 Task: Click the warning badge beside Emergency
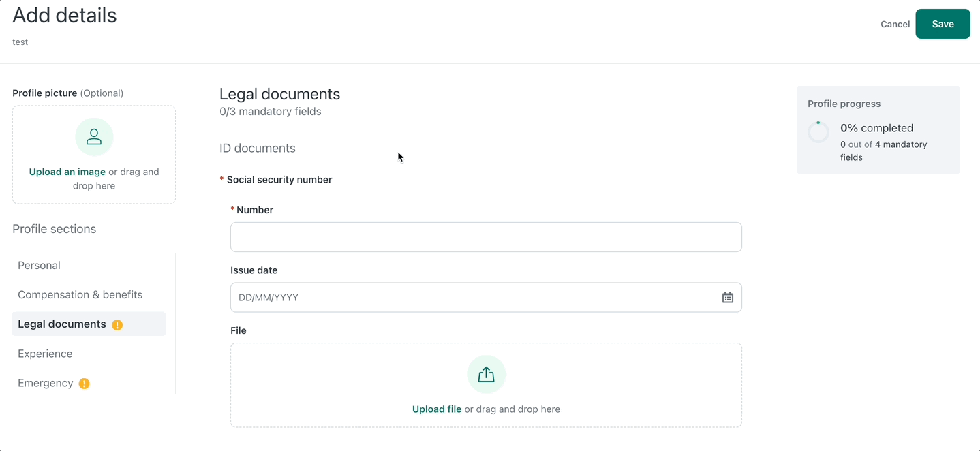pos(85,384)
